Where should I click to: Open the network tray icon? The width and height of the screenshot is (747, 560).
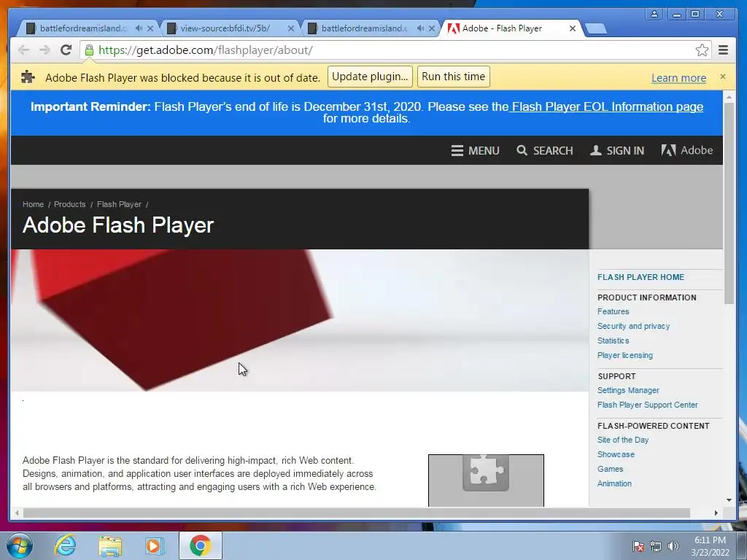(x=656, y=546)
